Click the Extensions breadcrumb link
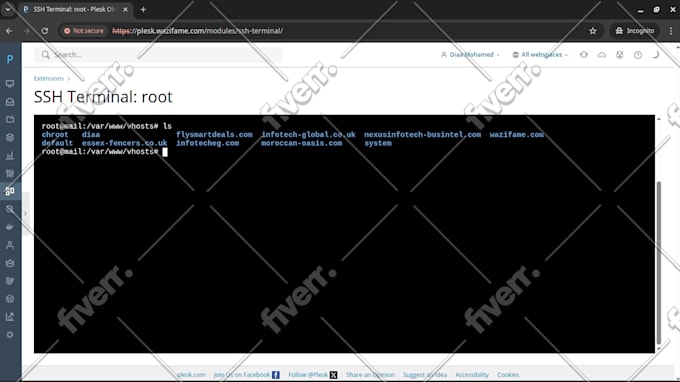680x382 pixels. [x=49, y=78]
